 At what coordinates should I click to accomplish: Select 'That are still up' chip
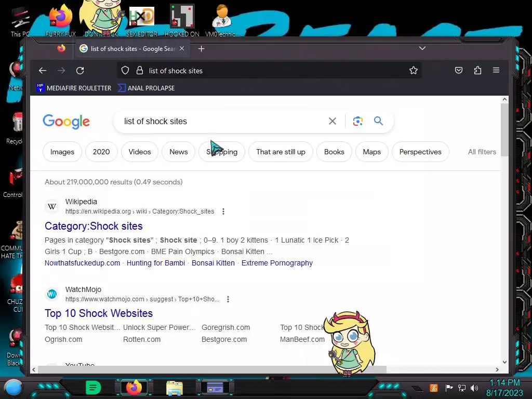281,152
